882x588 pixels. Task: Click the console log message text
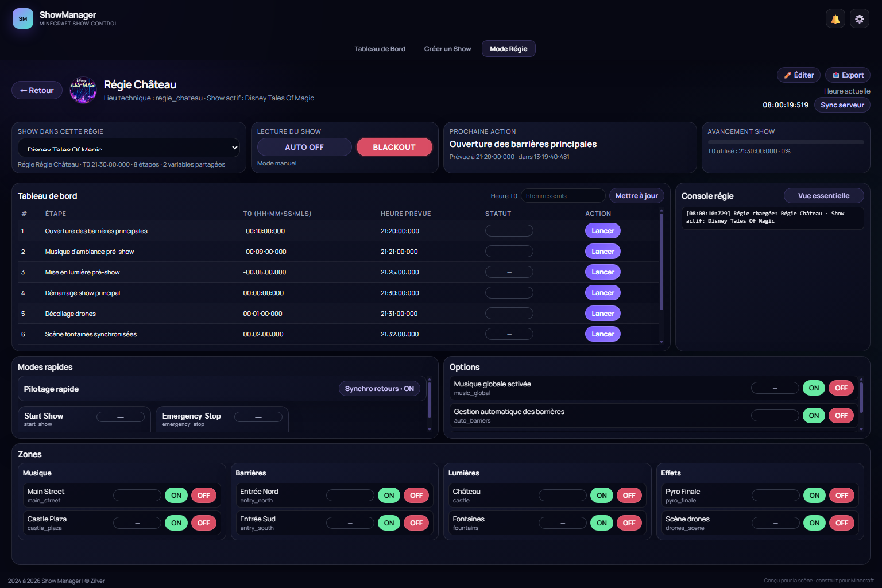(x=765, y=217)
